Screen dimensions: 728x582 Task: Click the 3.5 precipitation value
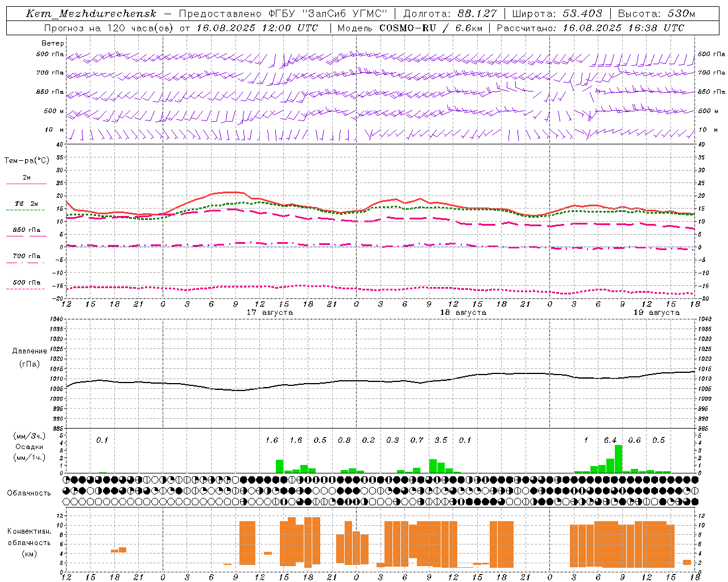pos(441,440)
